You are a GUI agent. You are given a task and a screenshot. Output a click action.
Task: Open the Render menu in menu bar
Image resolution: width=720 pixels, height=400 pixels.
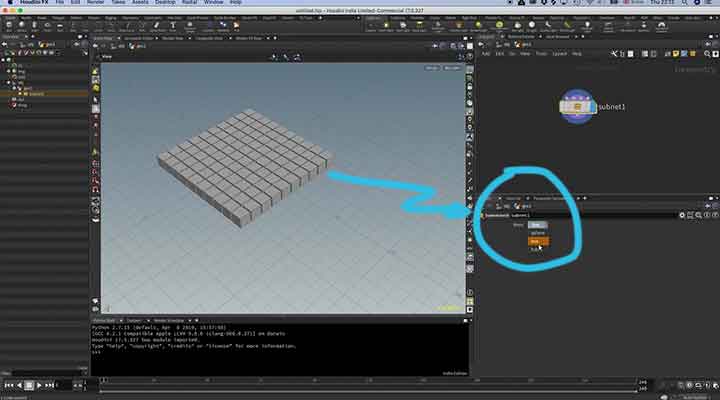tap(96, 2)
